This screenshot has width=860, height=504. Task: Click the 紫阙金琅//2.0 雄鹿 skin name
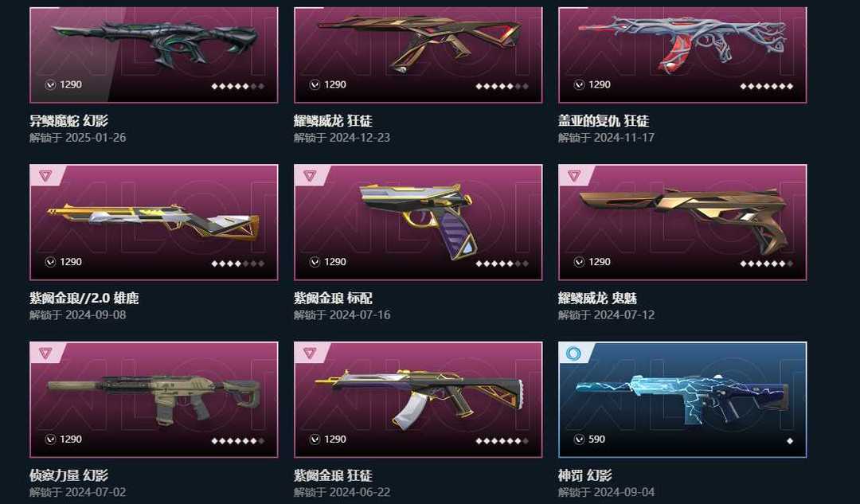(84, 298)
